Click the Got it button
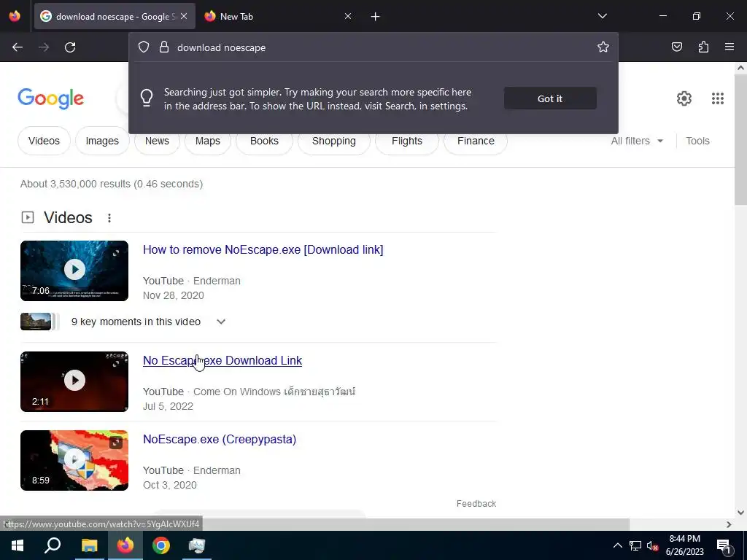Image resolution: width=747 pixels, height=560 pixels. 550,98
